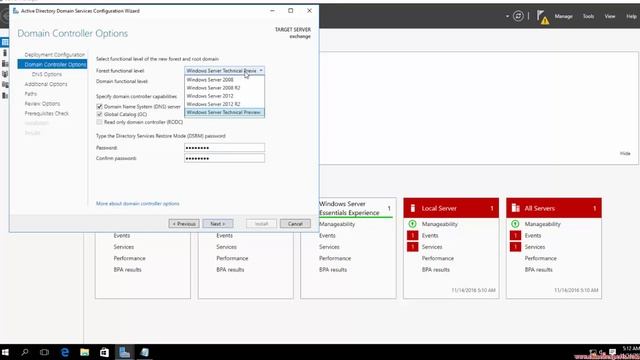Image resolution: width=640 pixels, height=360 pixels.
Task: Click the red Services badge in Local Server tile
Action: click(x=413, y=247)
